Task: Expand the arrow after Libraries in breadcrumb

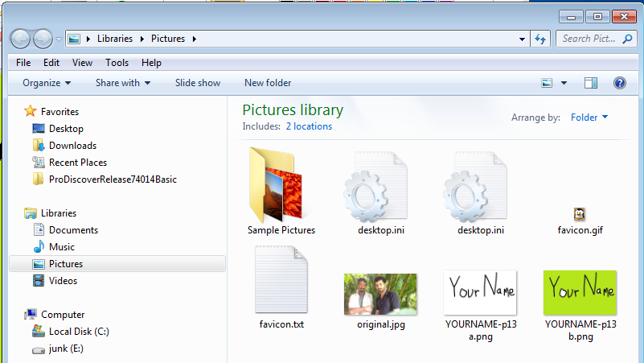Action: click(x=142, y=39)
